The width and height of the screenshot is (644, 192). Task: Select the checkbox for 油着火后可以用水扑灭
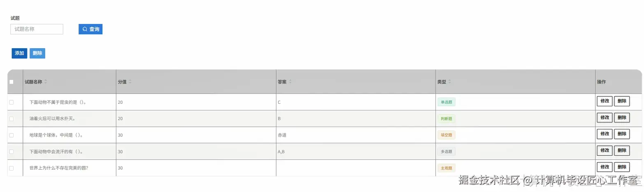[x=12, y=119]
